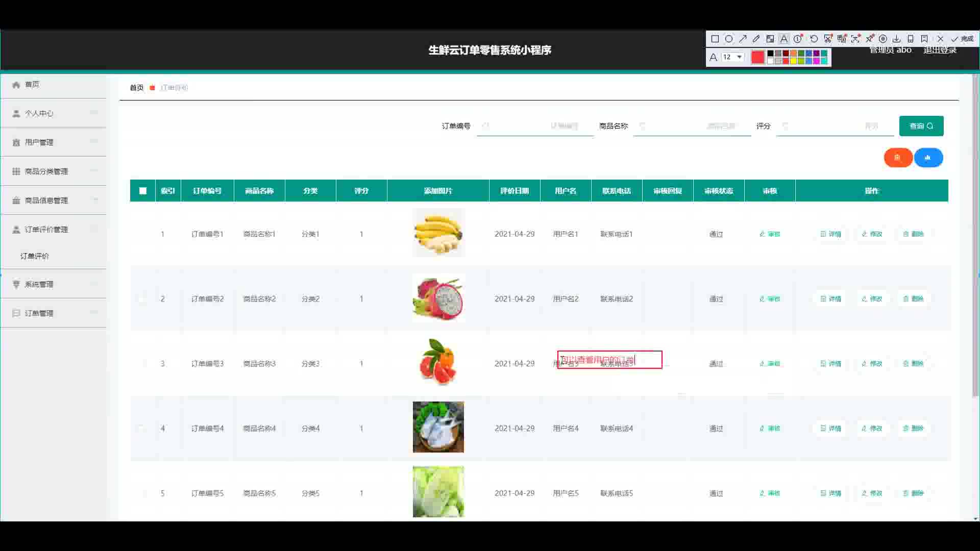Cancel the screenshot with X icon
This screenshot has width=980, height=551.
pyautogui.click(x=940, y=39)
